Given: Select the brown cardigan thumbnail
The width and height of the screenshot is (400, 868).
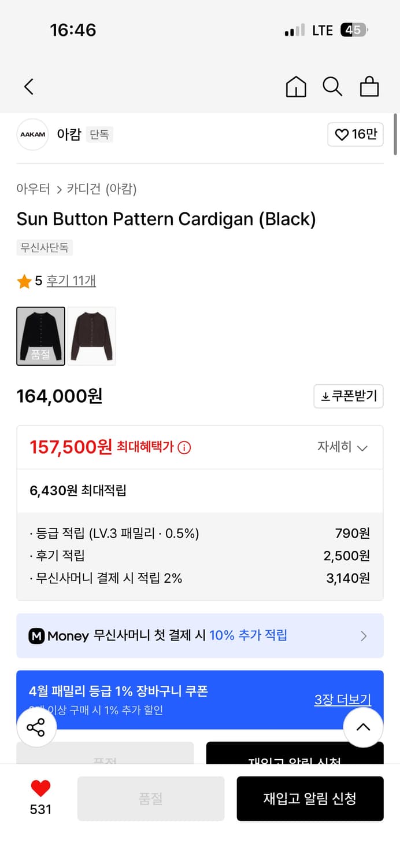Looking at the screenshot, I should 92,336.
